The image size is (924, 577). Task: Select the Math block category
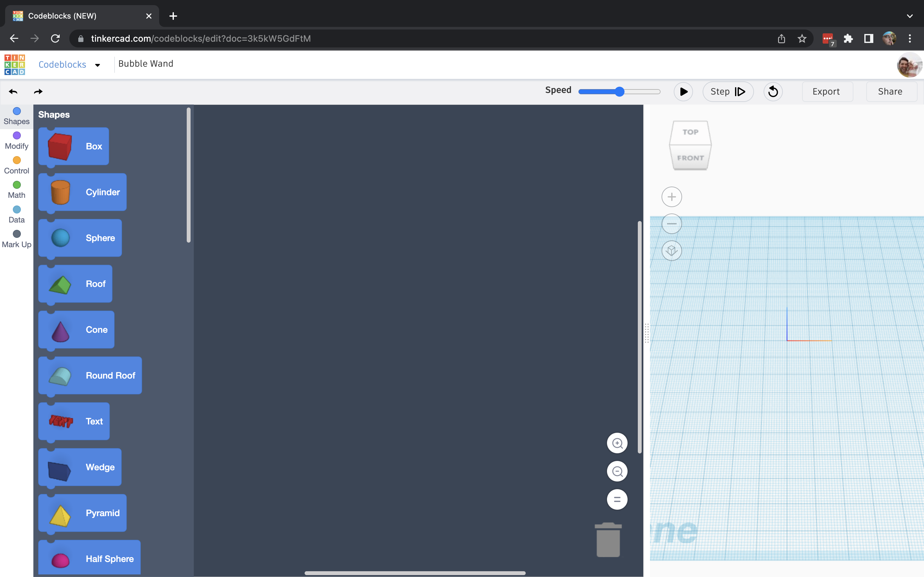pyautogui.click(x=16, y=190)
